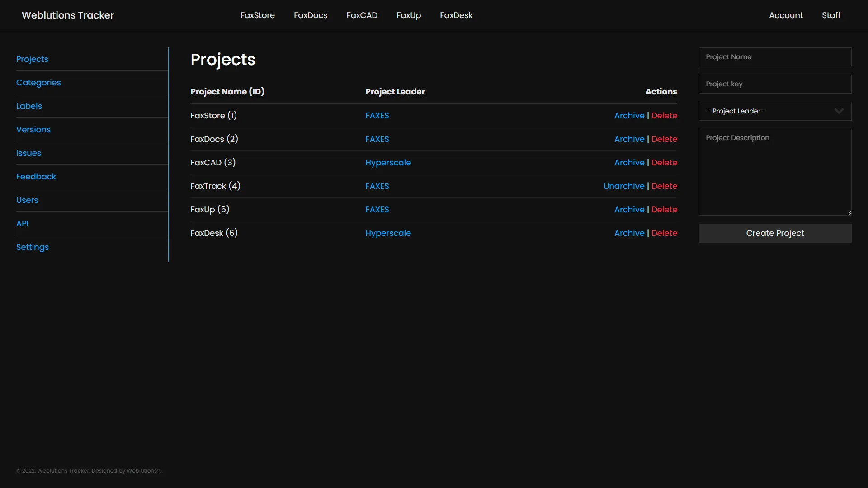The width and height of the screenshot is (868, 488).
Task: Expand the Project Leader dropdown
Action: tap(775, 111)
